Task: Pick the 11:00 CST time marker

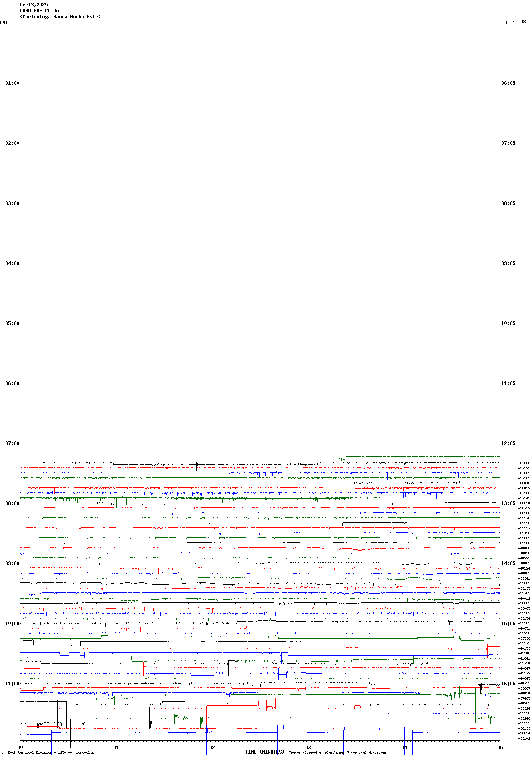Action: (12, 684)
